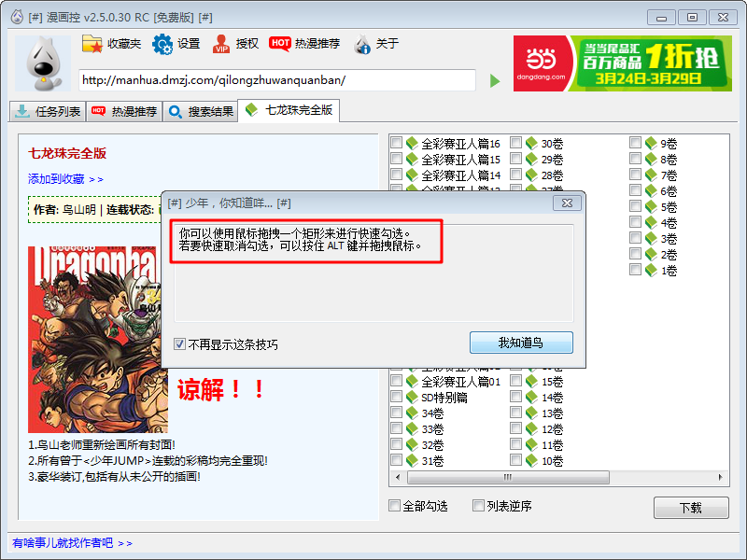Screen dimensions: 747x560
Task: Click the book icon for 3卷
Action: pos(651,239)
